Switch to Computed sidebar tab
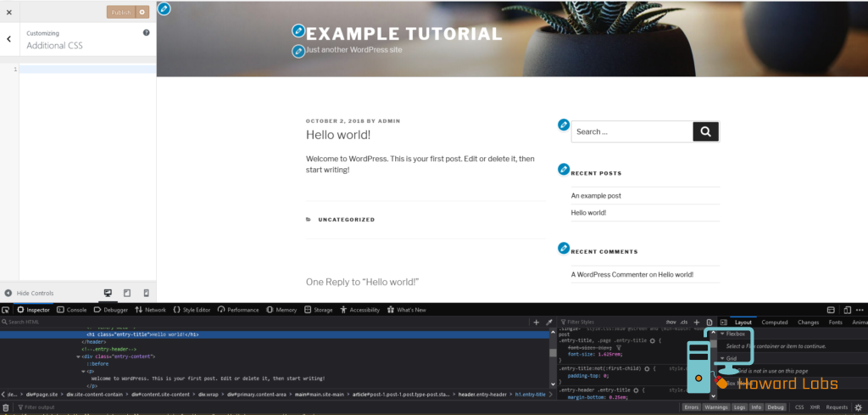Screen dimensions: 868x415 (x=775, y=322)
